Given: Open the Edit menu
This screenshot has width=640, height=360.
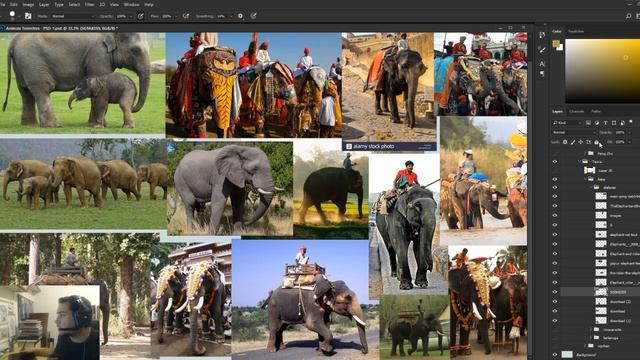Looking at the screenshot, I should [x=13, y=4].
